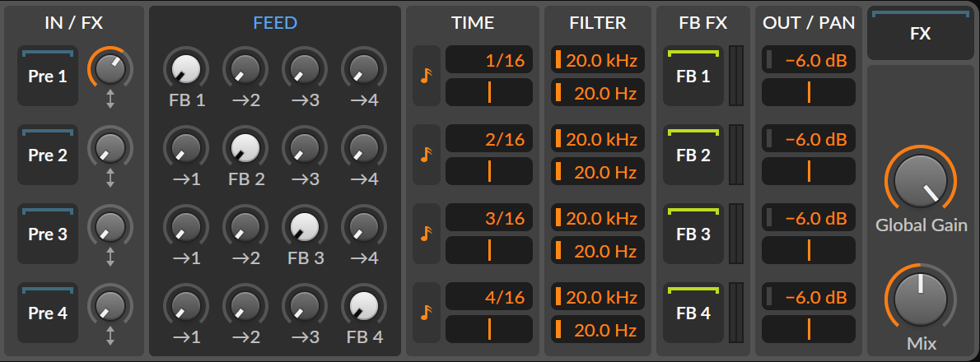Click row one's →4 cross-feed knob
This screenshot has height=362, width=980.
[x=364, y=68]
